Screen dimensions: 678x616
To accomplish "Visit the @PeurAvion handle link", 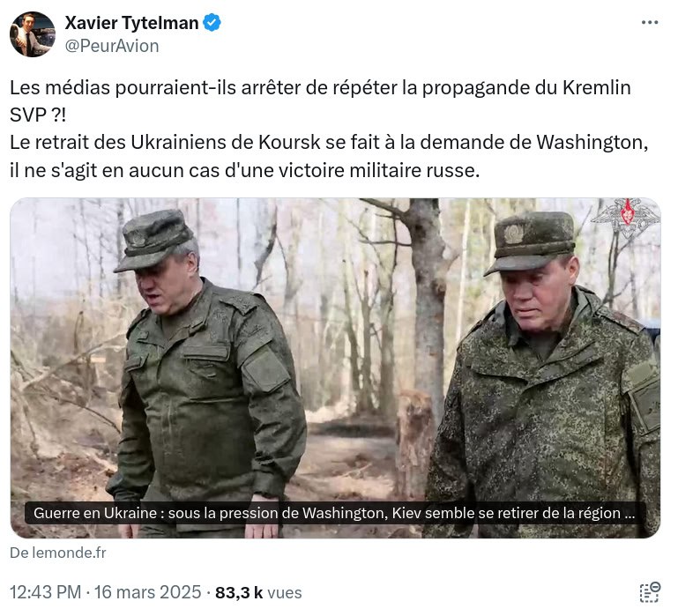I will [112, 46].
